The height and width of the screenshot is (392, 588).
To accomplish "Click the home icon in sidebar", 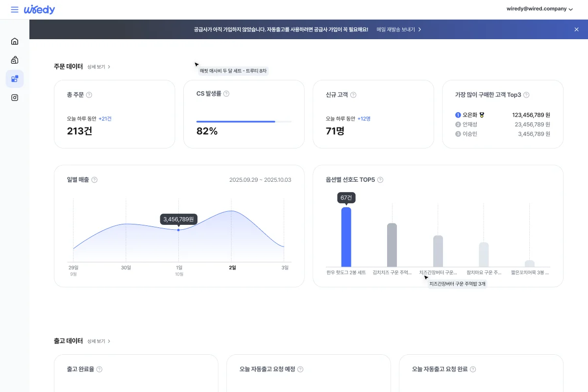I will 15,41.
